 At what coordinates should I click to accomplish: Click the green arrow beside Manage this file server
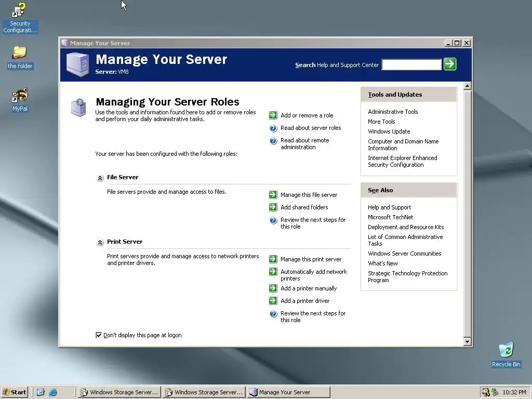tap(273, 194)
